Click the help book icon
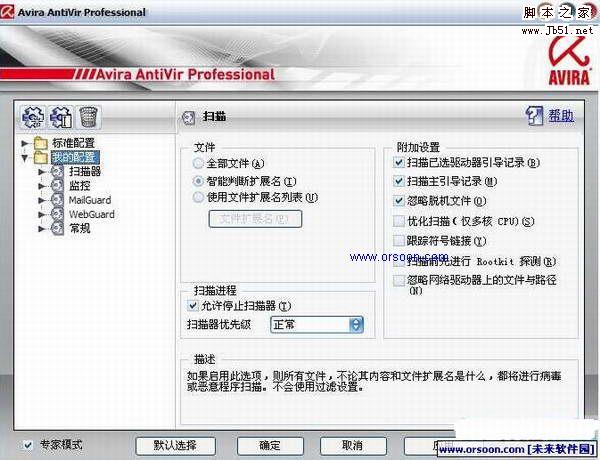 coord(534,115)
